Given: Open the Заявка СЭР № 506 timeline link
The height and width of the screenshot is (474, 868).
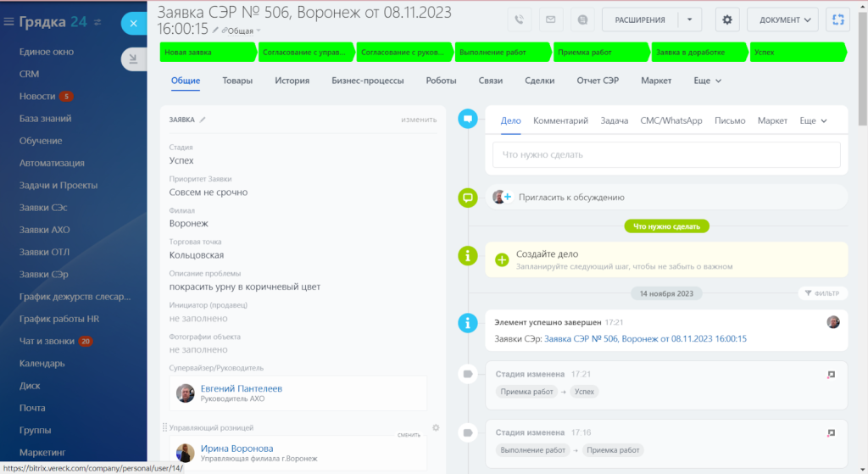Looking at the screenshot, I should tap(644, 338).
